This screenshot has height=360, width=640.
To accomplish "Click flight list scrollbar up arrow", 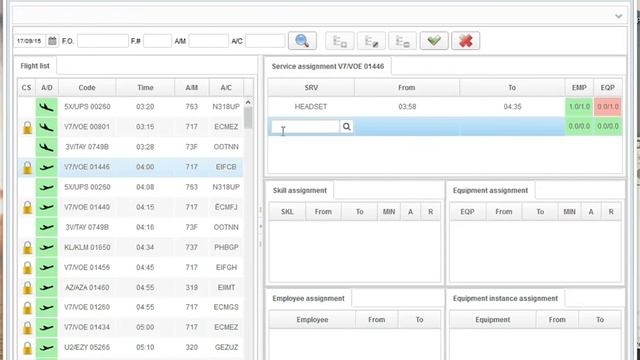I will [x=248, y=102].
